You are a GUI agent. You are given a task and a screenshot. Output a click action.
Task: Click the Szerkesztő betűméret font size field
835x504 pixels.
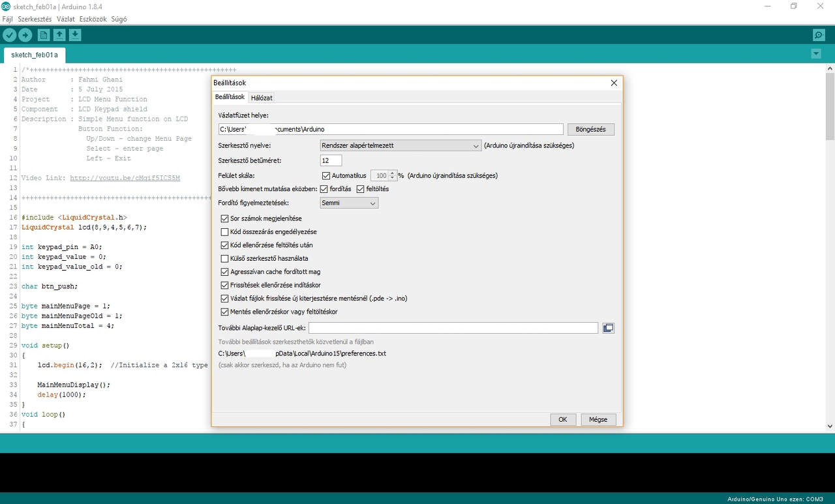pos(331,160)
